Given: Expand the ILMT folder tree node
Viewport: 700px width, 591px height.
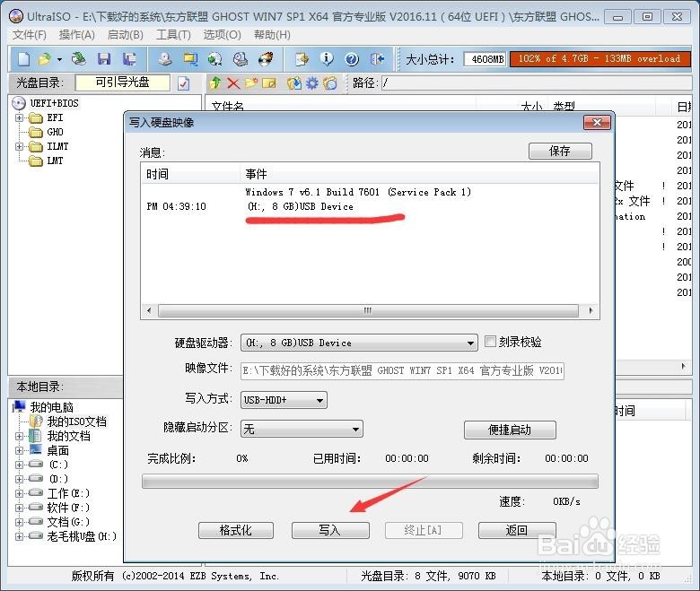Looking at the screenshot, I should [x=19, y=146].
